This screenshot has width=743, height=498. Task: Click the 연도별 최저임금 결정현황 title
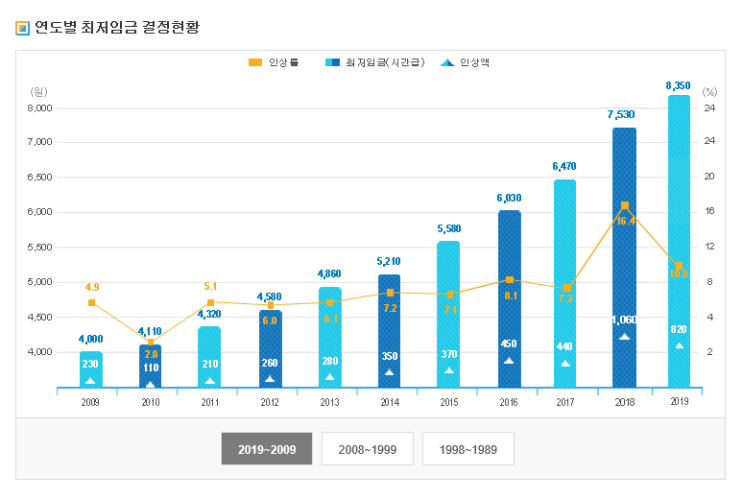(117, 27)
